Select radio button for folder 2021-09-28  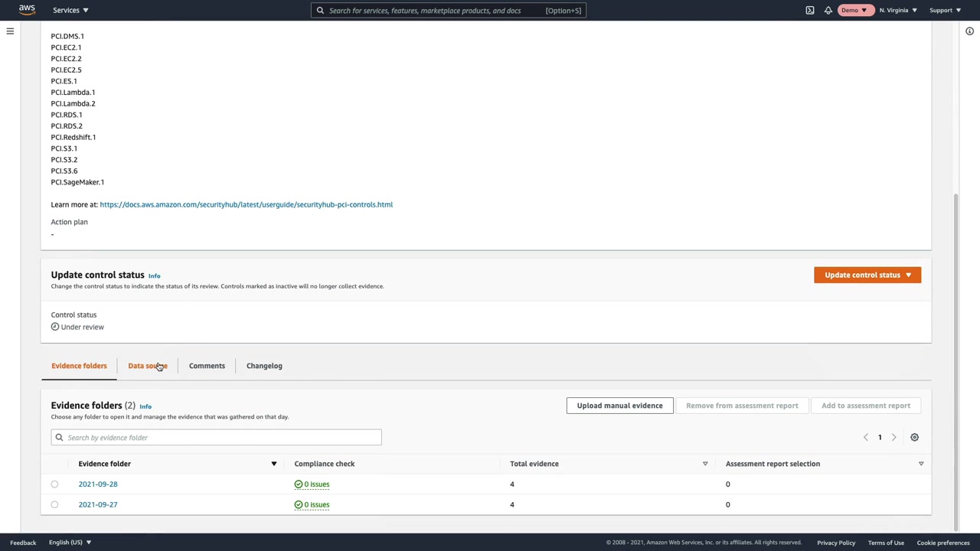(x=54, y=484)
